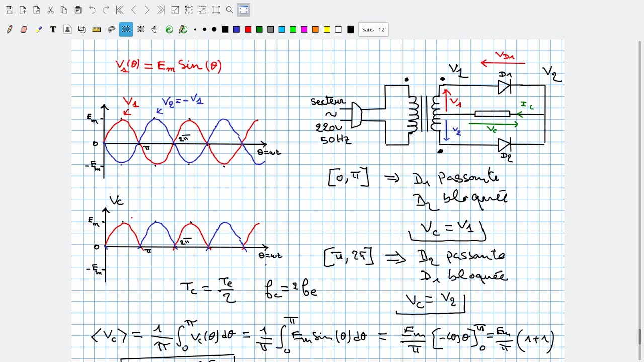Image resolution: width=644 pixels, height=362 pixels.
Task: Switch to the default pen
Action: 183,30
